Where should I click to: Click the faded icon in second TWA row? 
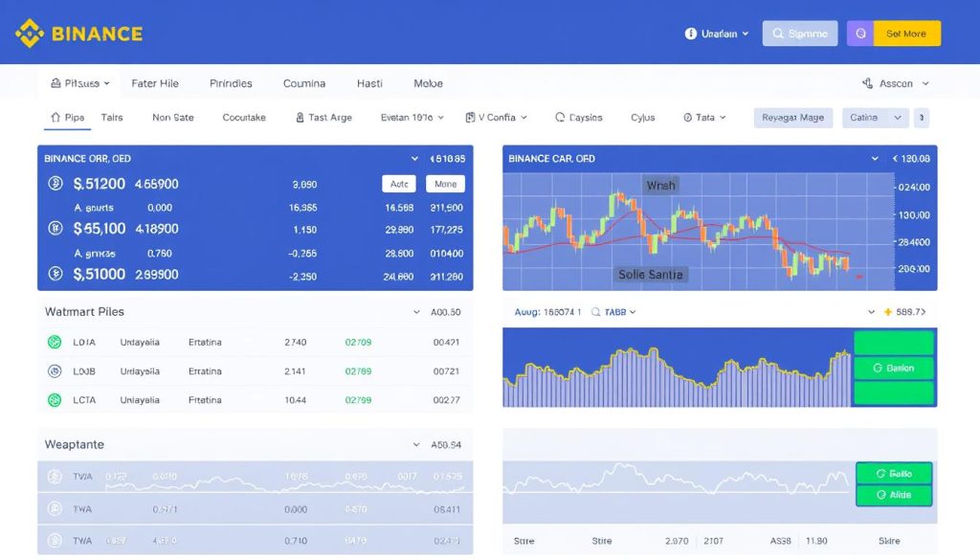coord(55,508)
